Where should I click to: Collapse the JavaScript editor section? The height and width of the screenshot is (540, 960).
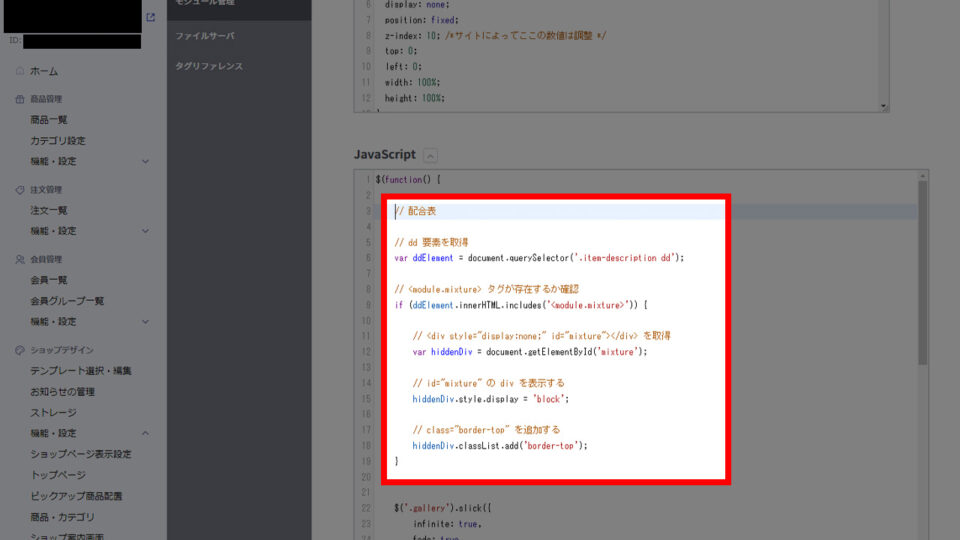point(430,155)
